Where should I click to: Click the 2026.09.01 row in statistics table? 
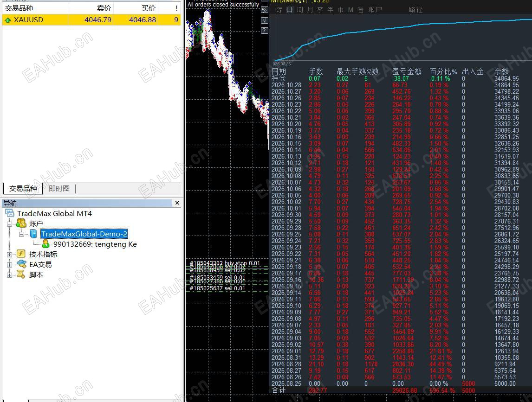pos(401,351)
